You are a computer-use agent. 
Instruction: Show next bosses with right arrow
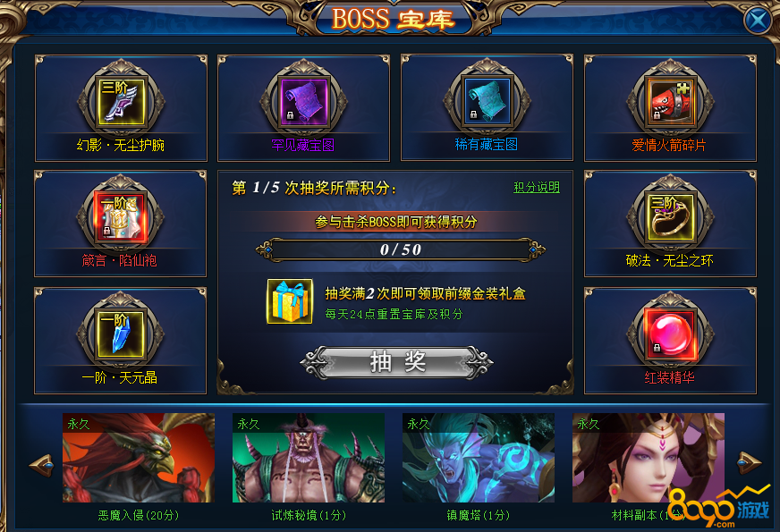pyautogui.click(x=749, y=463)
